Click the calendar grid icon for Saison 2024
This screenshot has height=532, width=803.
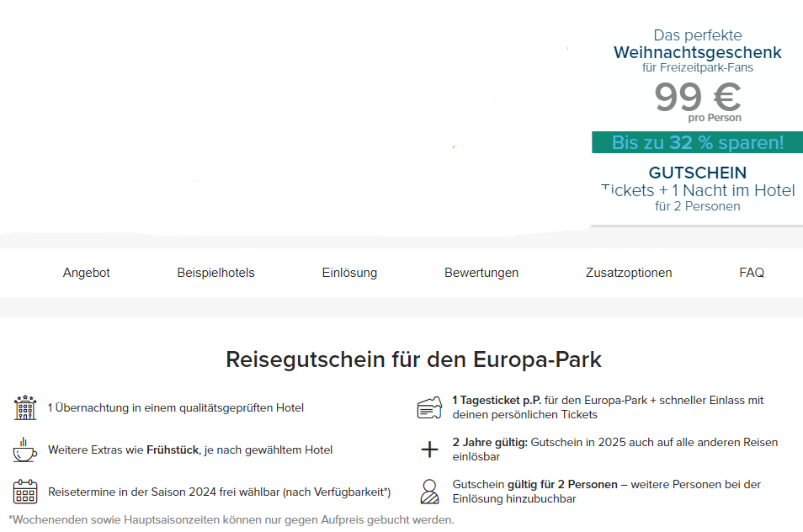pyautogui.click(x=24, y=491)
